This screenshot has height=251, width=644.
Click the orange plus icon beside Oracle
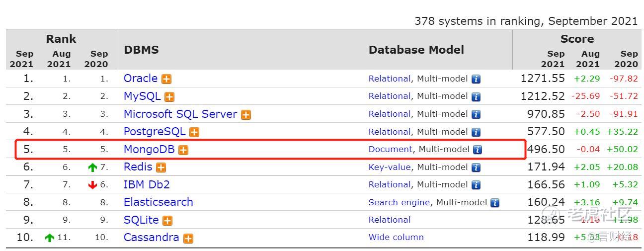(x=166, y=79)
